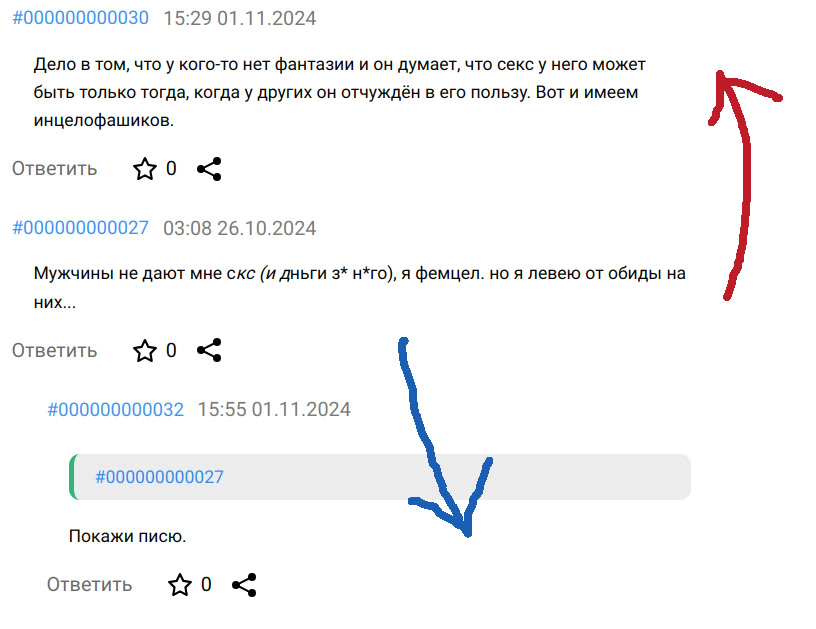The image size is (816, 629).
Task: Open comment link #000000000032
Action: (x=116, y=409)
